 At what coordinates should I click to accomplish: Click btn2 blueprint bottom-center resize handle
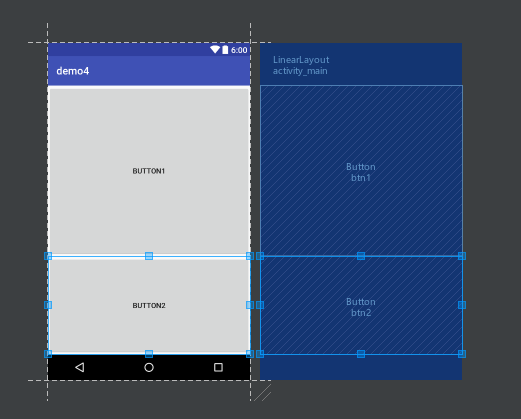pyautogui.click(x=361, y=354)
